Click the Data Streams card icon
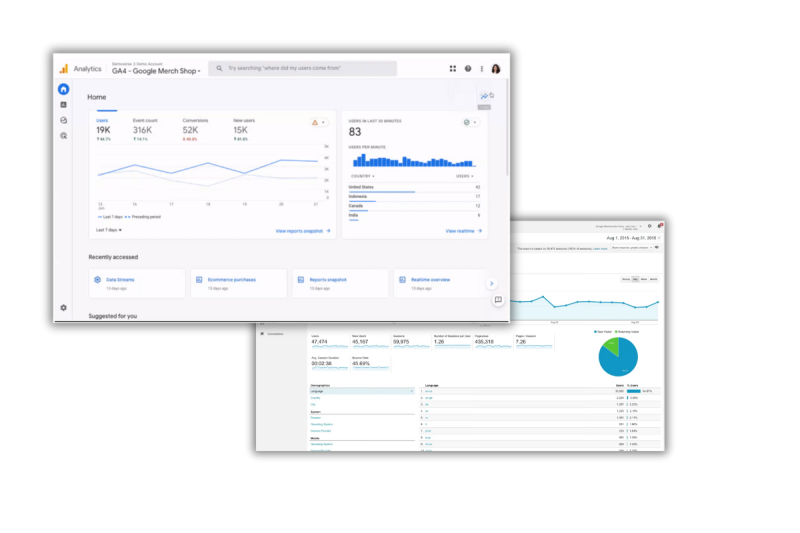800x533 pixels. tap(97, 280)
